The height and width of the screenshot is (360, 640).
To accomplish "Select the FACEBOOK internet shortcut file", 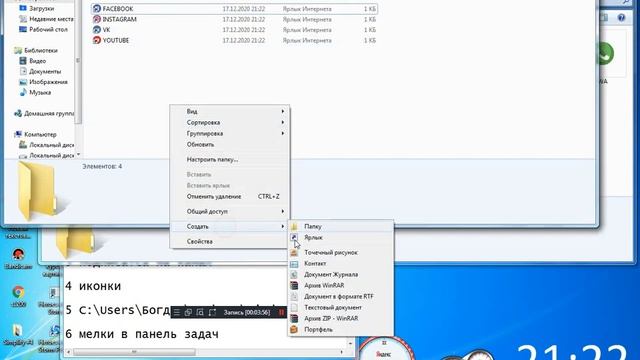I will 234,9.
